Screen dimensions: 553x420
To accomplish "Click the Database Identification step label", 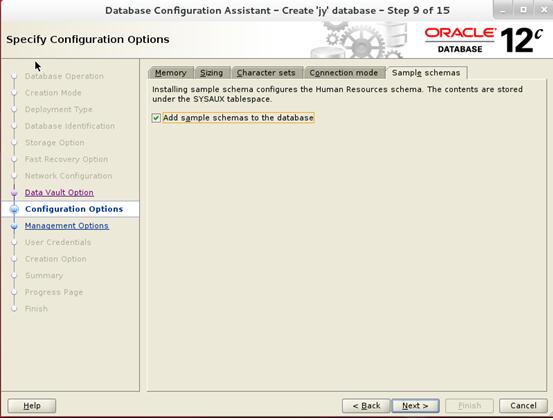I will coord(70,126).
